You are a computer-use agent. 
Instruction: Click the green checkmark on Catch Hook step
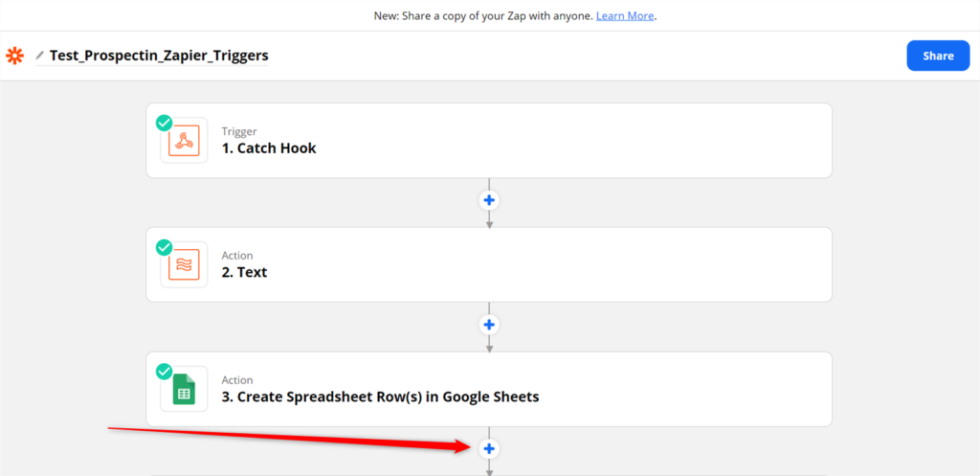point(165,124)
